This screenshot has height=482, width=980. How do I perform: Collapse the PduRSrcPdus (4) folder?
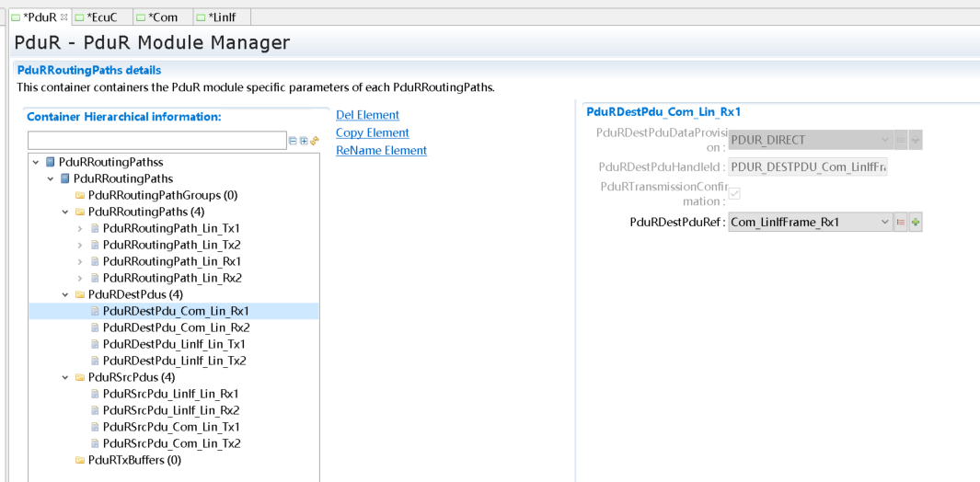coord(65,377)
